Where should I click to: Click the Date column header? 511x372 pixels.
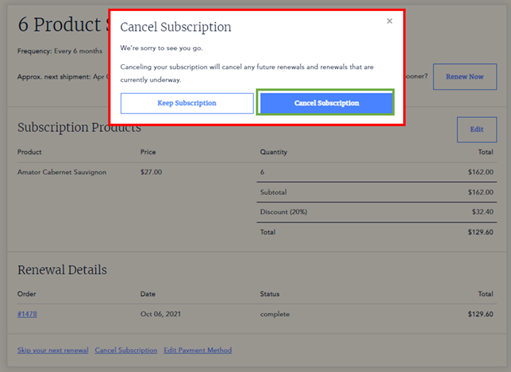[148, 294]
